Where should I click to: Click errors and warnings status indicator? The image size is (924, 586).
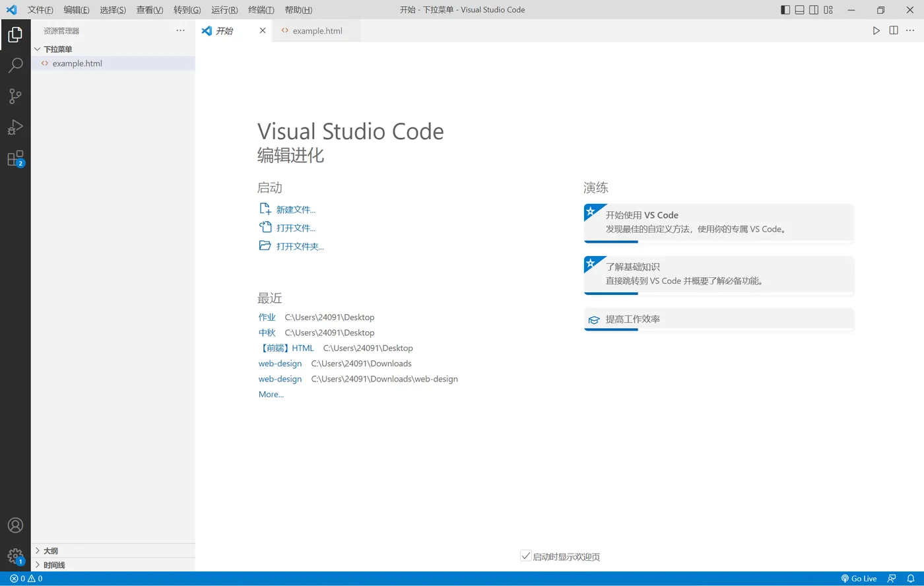click(26, 579)
